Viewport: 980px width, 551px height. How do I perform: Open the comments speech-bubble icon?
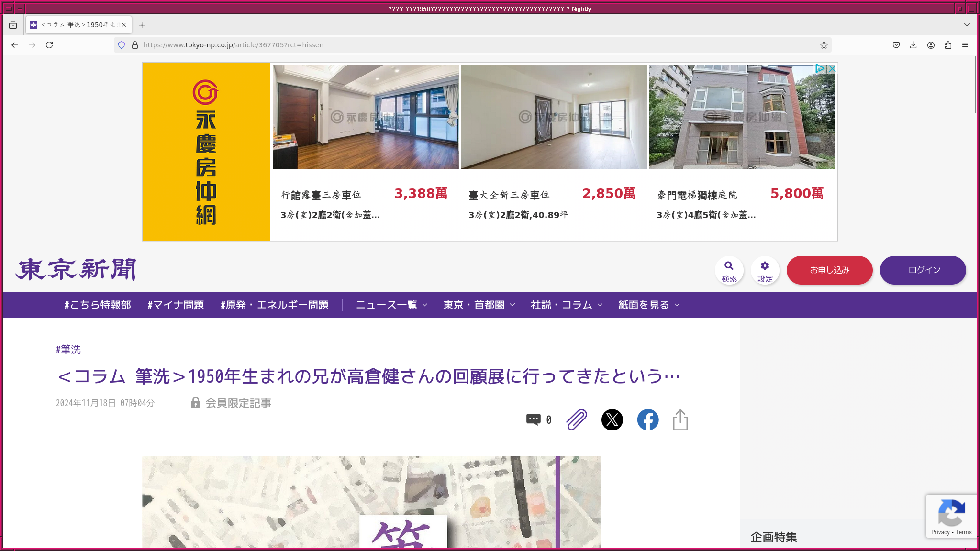(x=534, y=419)
